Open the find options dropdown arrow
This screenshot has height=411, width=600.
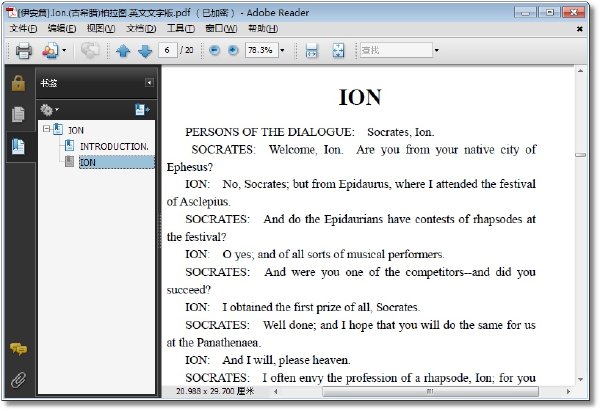(437, 50)
